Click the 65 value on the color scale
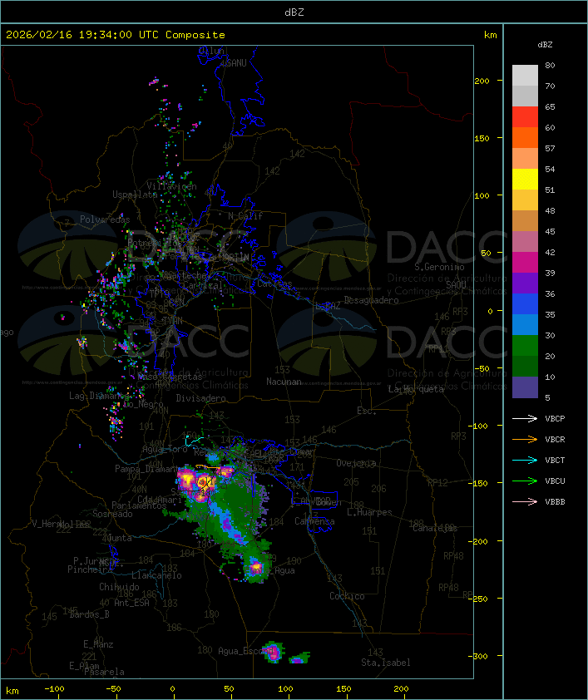The width and height of the screenshot is (588, 700). click(x=550, y=106)
